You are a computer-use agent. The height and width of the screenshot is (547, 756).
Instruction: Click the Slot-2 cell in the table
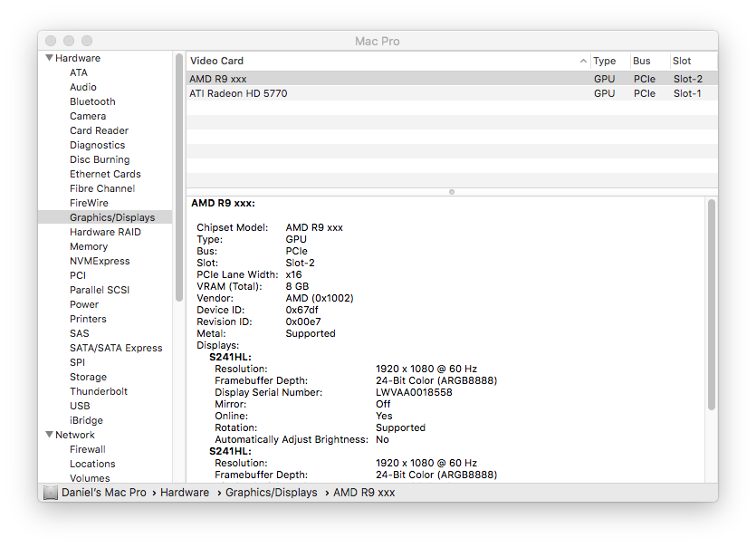[688, 79]
